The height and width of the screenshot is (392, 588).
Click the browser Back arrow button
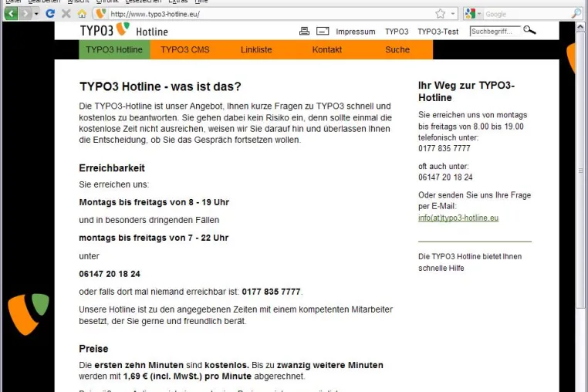pyautogui.click(x=12, y=14)
